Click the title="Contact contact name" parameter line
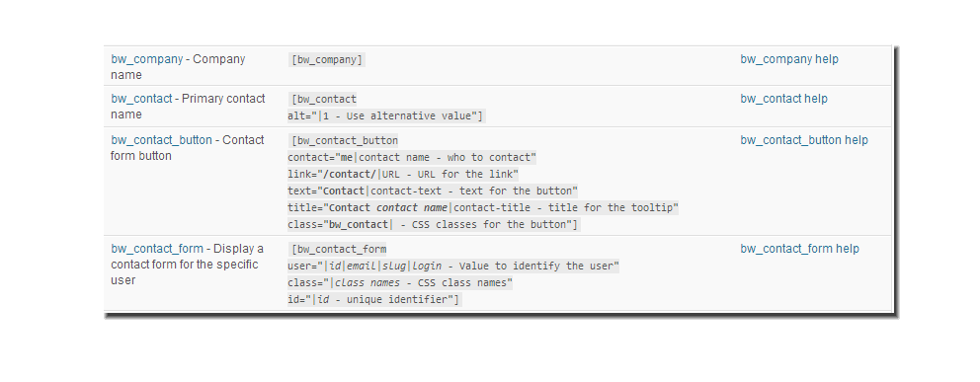 (x=483, y=208)
